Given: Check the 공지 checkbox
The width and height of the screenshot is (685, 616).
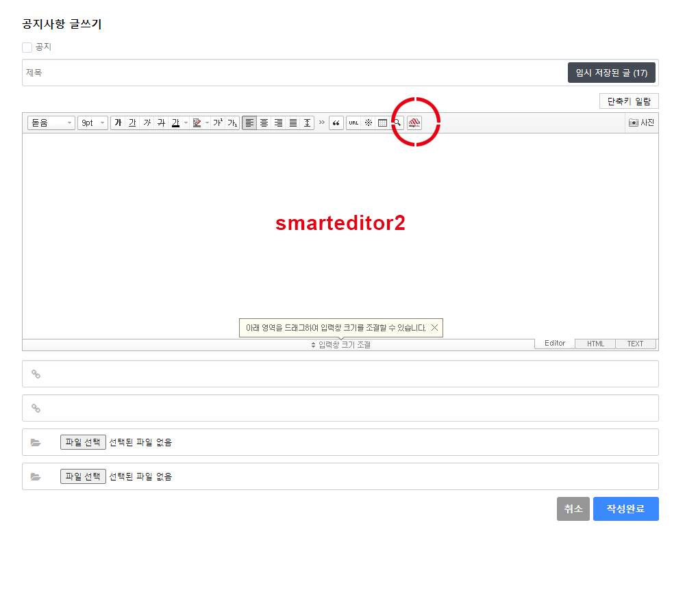Looking at the screenshot, I should pos(27,47).
